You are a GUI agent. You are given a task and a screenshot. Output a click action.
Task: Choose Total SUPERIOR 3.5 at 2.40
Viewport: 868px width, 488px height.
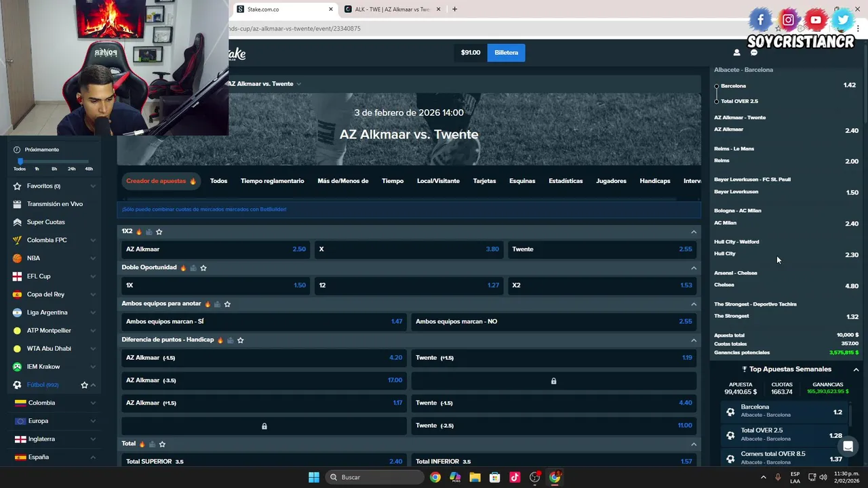tap(264, 462)
